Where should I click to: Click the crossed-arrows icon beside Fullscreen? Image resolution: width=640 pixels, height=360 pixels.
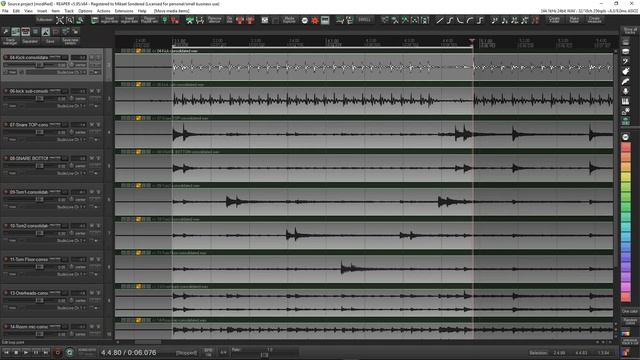(x=60, y=20)
